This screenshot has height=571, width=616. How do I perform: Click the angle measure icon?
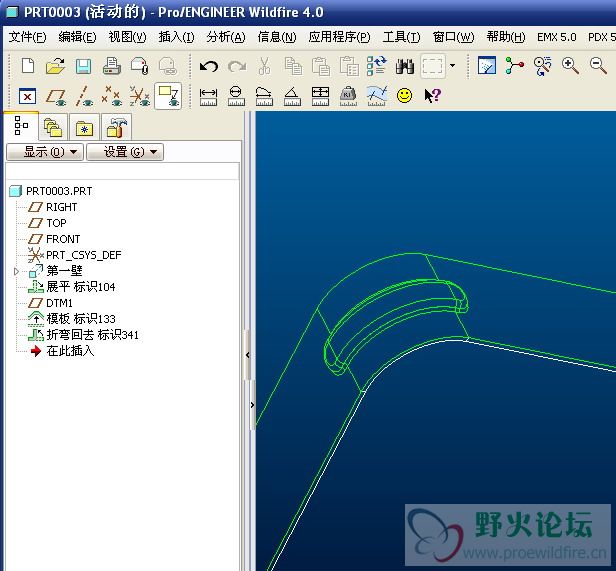292,97
